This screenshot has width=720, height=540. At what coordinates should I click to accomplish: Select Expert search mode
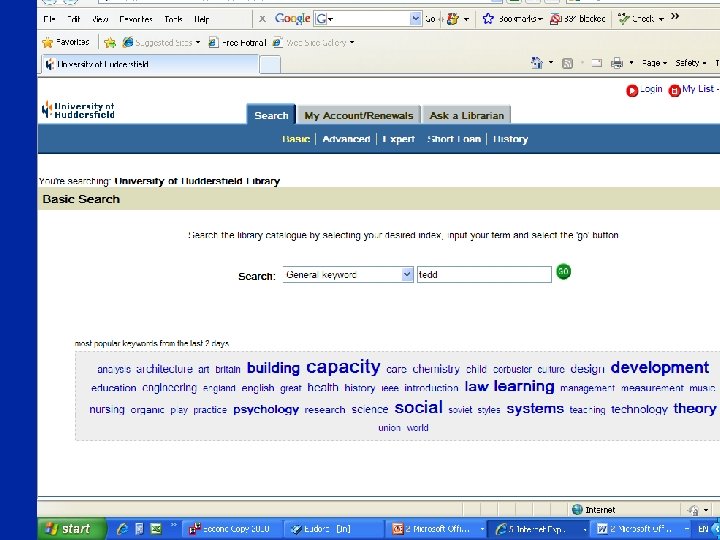(399, 139)
